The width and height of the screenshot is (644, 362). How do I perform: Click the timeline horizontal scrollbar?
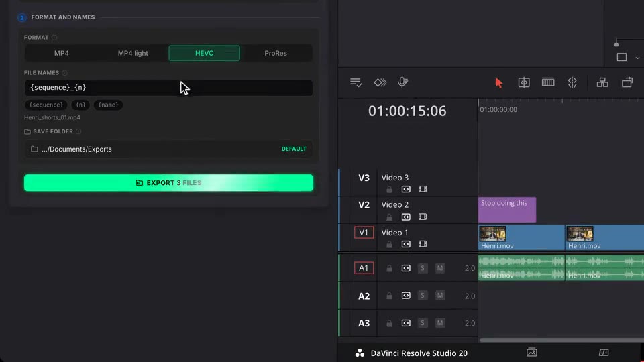[562, 340]
